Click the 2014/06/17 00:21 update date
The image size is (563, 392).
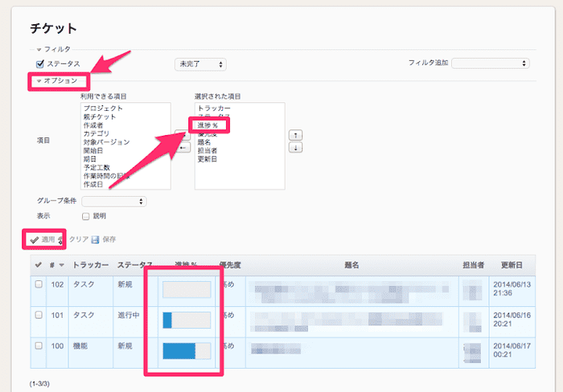click(x=512, y=350)
